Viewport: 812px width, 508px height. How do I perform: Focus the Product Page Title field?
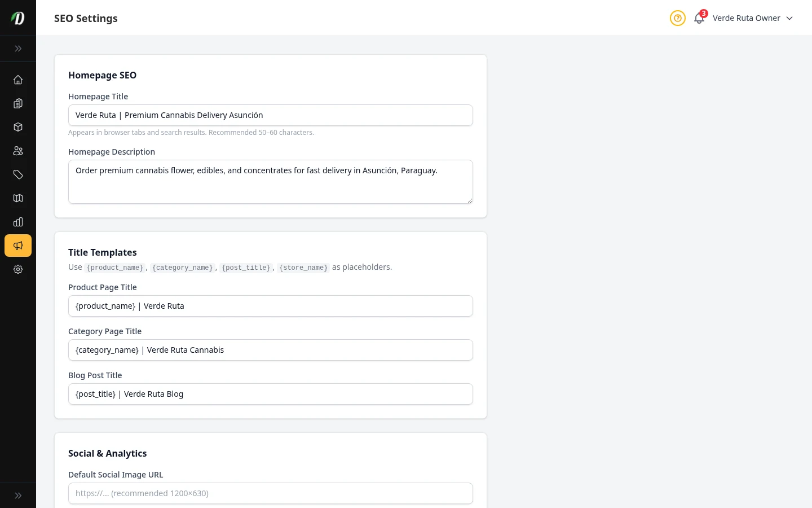tap(271, 306)
